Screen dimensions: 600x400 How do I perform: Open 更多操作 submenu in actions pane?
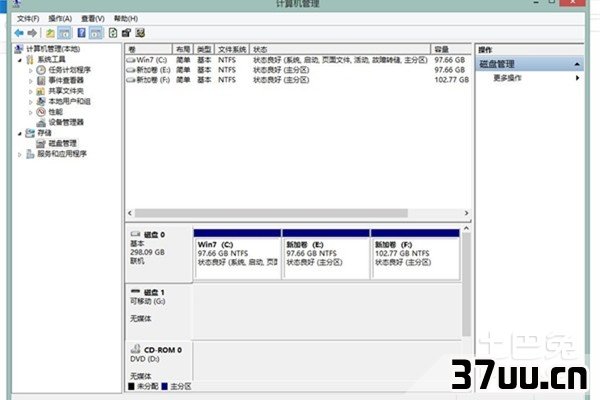tap(530, 78)
